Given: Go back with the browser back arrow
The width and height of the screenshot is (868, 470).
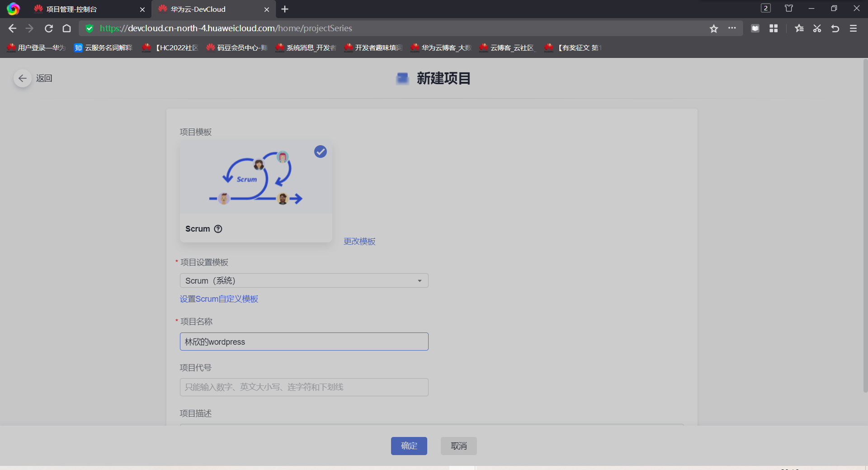Looking at the screenshot, I should (x=12, y=28).
